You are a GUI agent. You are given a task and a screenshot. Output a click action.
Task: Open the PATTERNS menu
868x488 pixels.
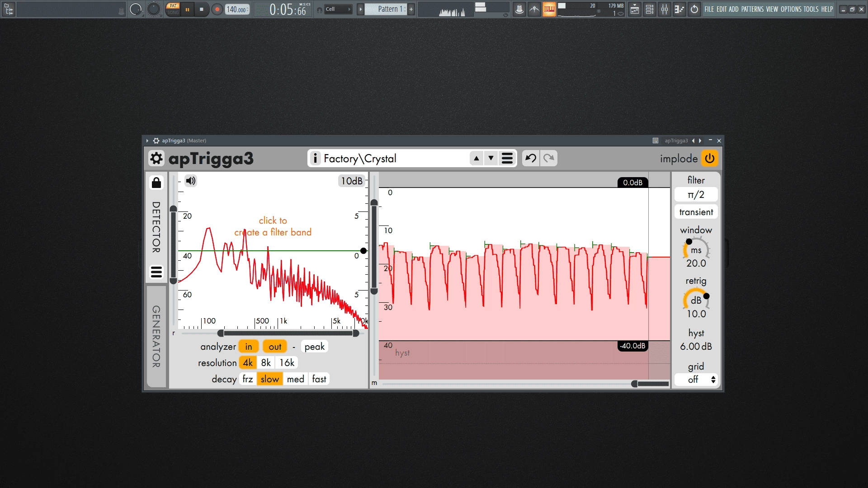tap(752, 9)
